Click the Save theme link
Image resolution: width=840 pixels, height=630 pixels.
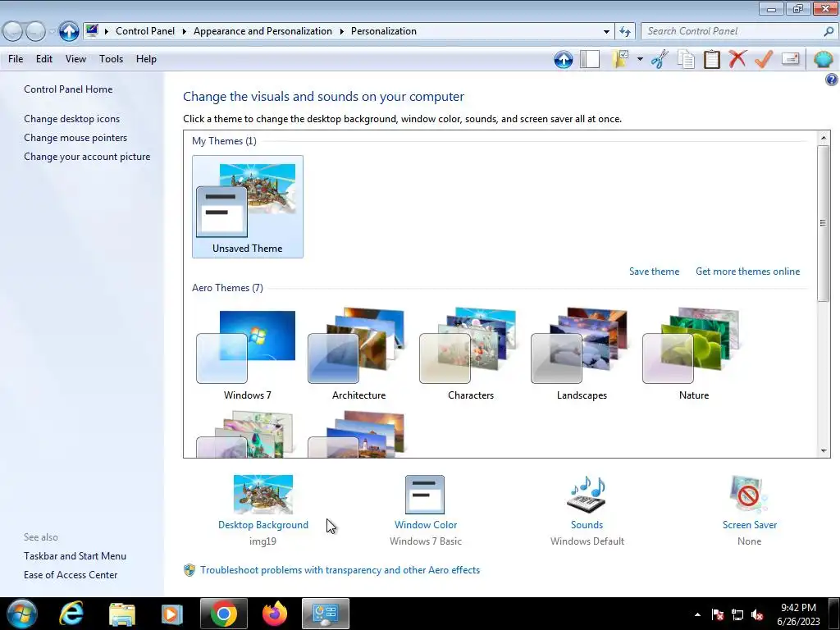654,272
